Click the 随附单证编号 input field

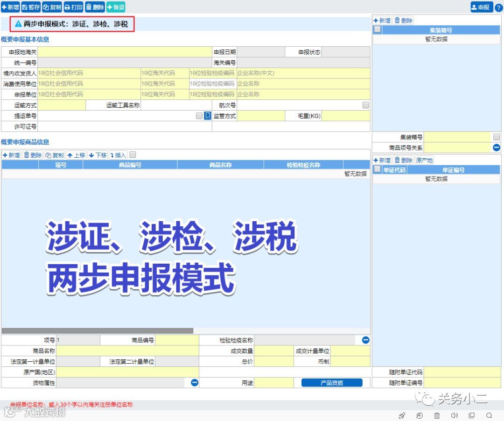pos(462,383)
